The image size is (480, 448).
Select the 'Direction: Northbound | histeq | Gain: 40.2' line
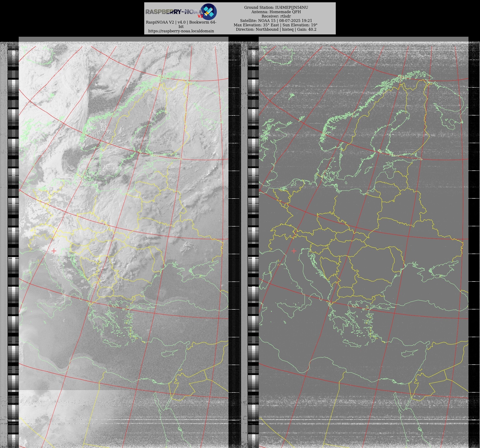click(x=276, y=29)
